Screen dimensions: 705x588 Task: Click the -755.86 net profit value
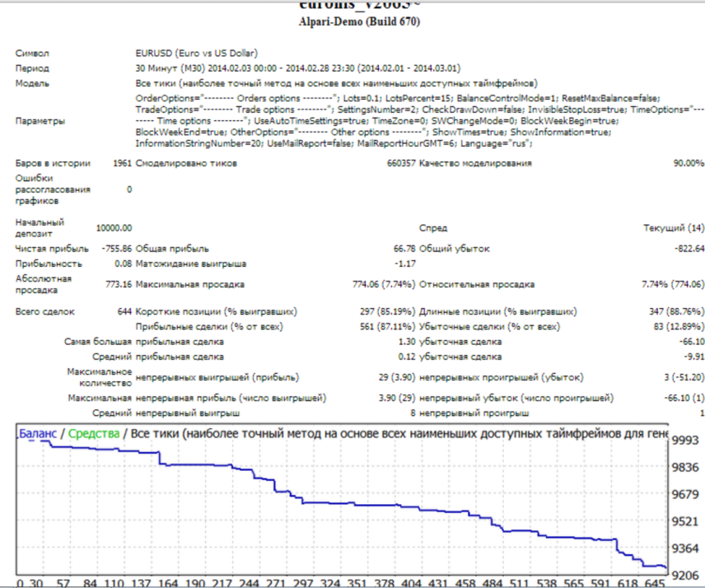click(x=115, y=248)
